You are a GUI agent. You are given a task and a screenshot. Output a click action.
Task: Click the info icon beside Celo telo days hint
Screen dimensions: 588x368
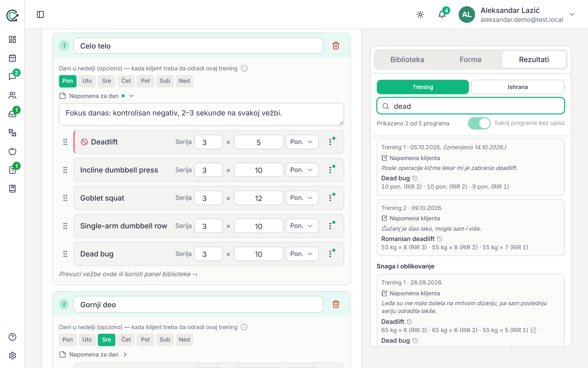[244, 68]
